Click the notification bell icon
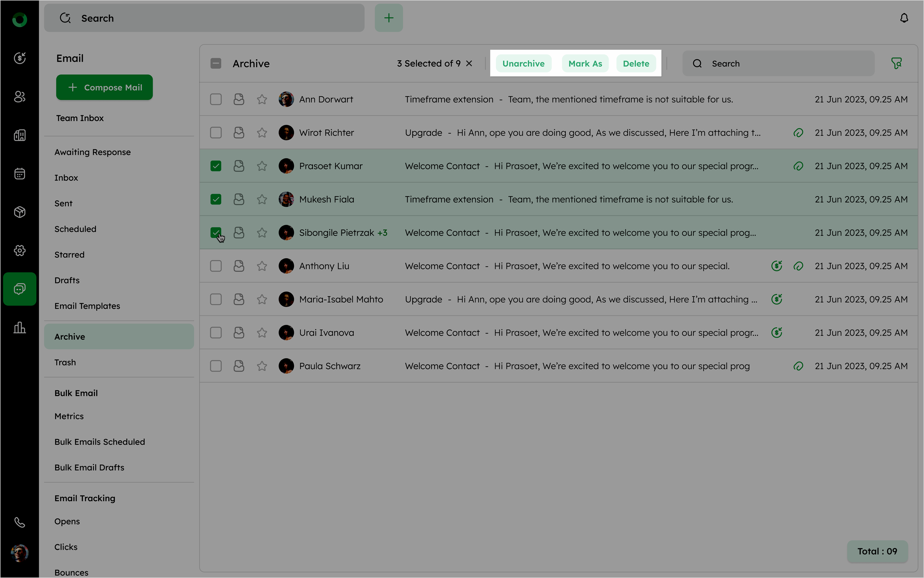924x578 pixels. tap(904, 18)
